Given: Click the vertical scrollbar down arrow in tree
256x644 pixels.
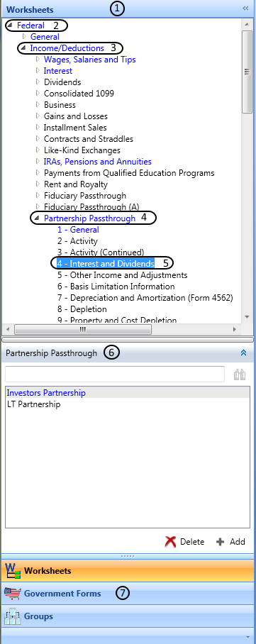Looking at the screenshot, I should [247, 316].
